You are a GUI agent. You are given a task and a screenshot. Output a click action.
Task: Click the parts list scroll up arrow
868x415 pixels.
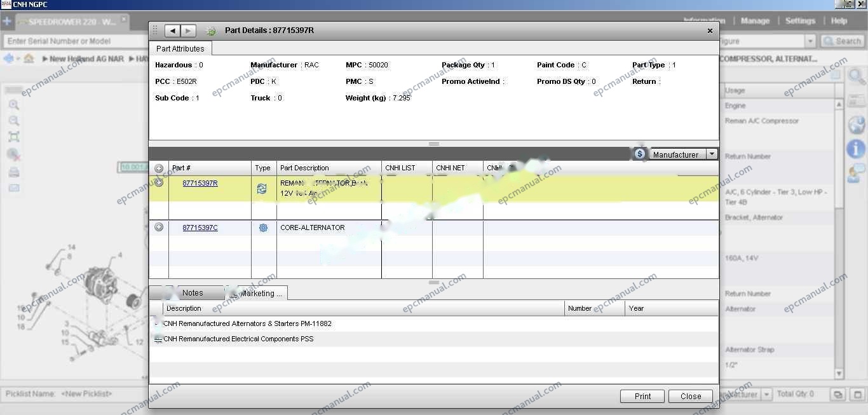click(x=839, y=104)
